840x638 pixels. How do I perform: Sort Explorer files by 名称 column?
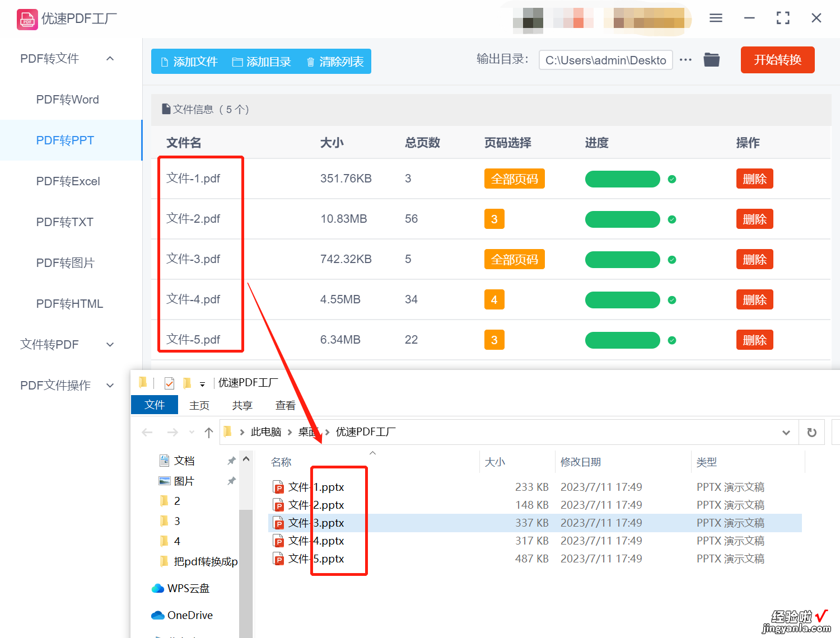click(281, 462)
